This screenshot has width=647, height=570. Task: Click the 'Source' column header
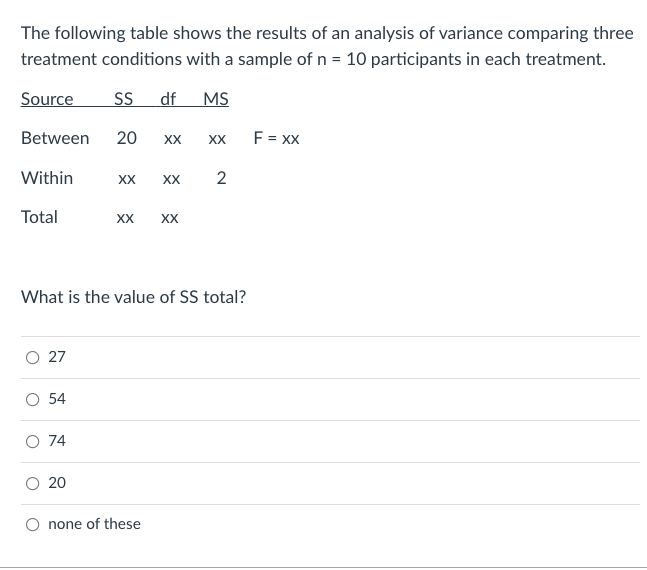click(x=47, y=99)
